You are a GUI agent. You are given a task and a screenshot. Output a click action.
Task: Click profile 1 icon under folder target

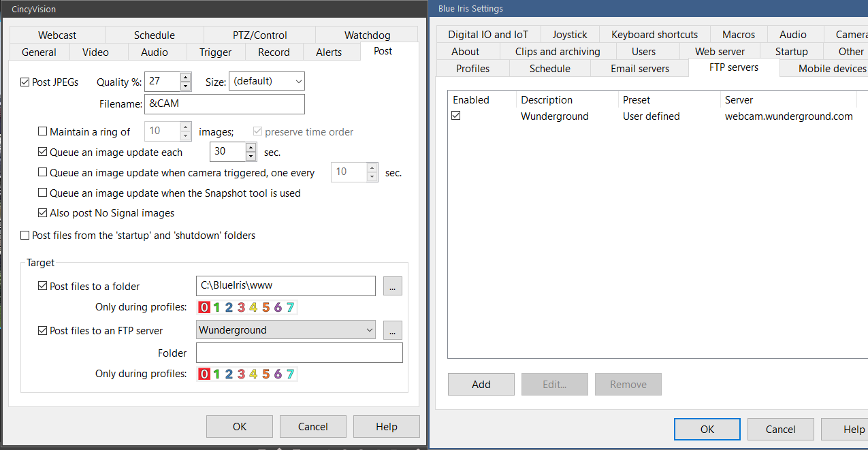point(216,307)
